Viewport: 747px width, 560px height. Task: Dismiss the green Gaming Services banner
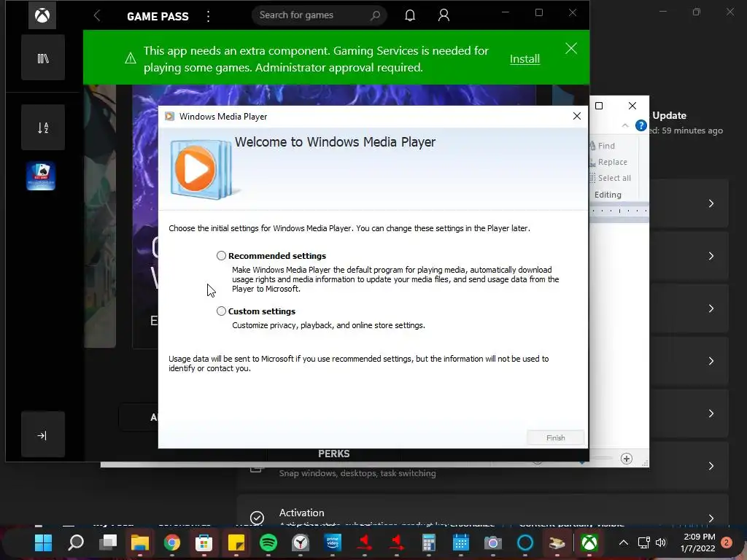[571, 49]
